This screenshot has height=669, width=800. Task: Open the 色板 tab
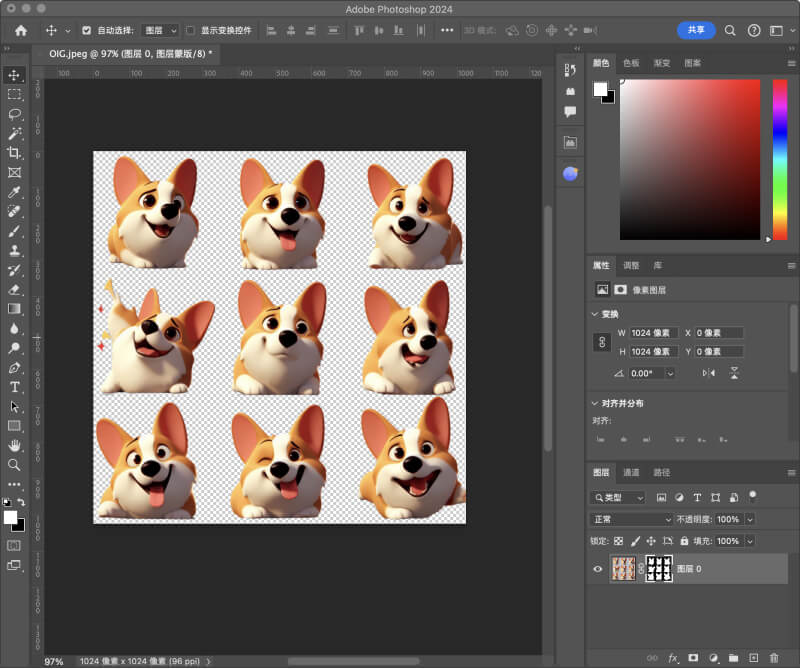[x=631, y=62]
